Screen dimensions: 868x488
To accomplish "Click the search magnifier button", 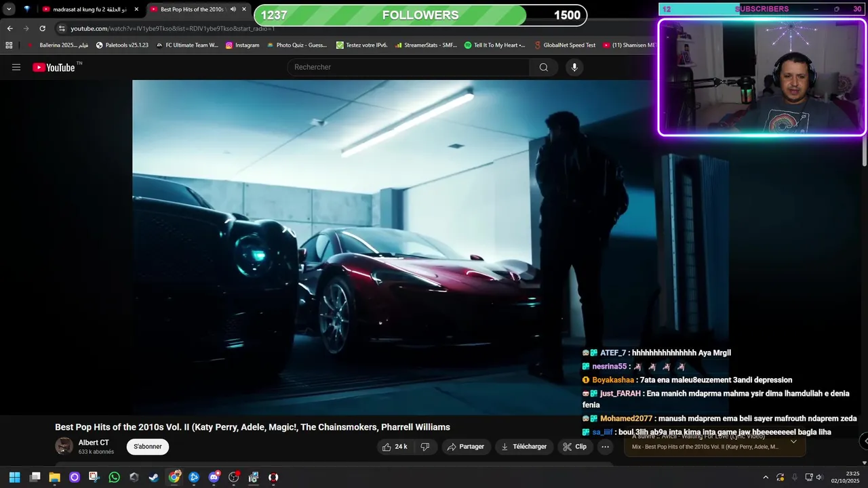I will click(x=544, y=67).
